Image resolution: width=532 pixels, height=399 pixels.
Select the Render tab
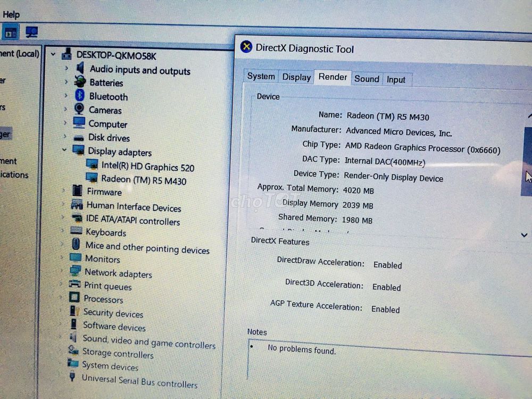pyautogui.click(x=332, y=77)
